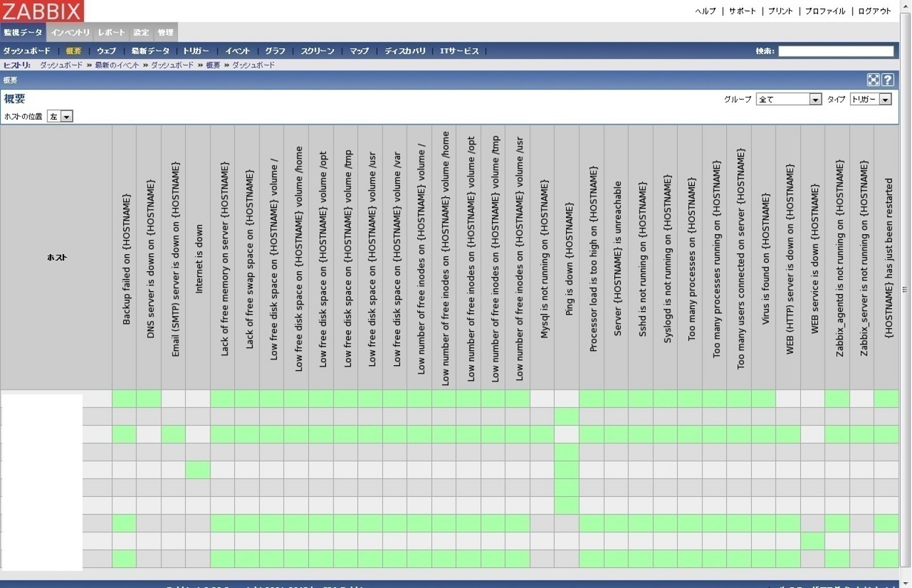The height and width of the screenshot is (588, 912).
Task: Open the help question mark icon
Action: point(888,80)
